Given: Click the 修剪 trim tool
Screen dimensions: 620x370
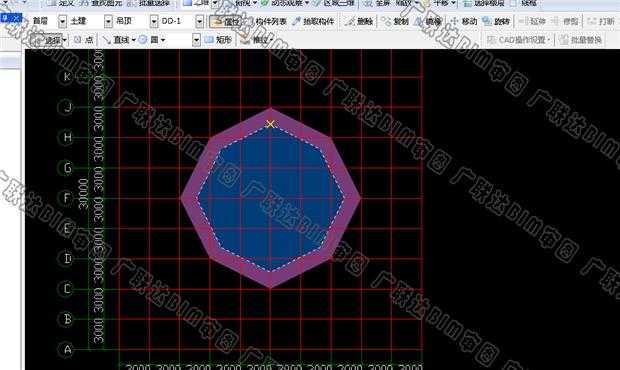Looking at the screenshot, I should [565, 21].
